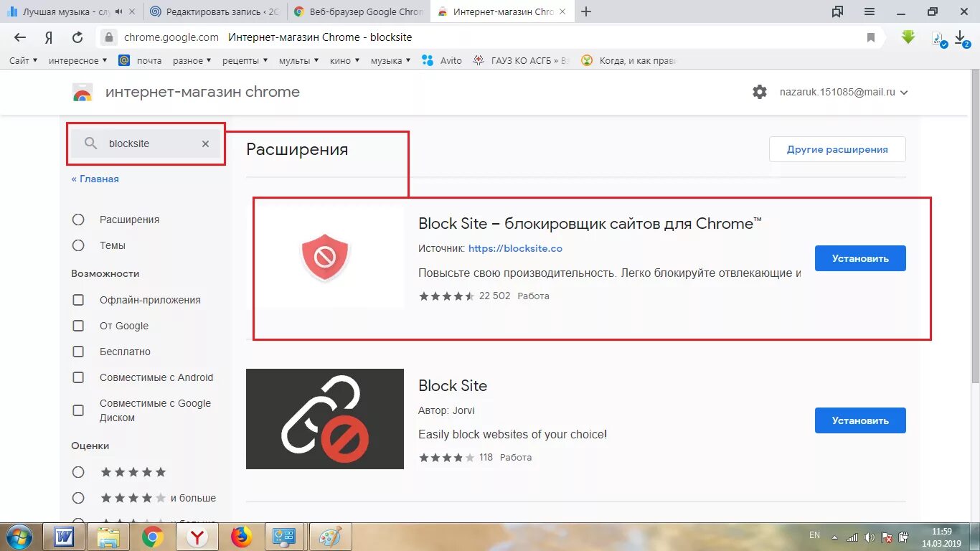
Task: Switch to the Редактировать запись tab
Action: coord(215,11)
